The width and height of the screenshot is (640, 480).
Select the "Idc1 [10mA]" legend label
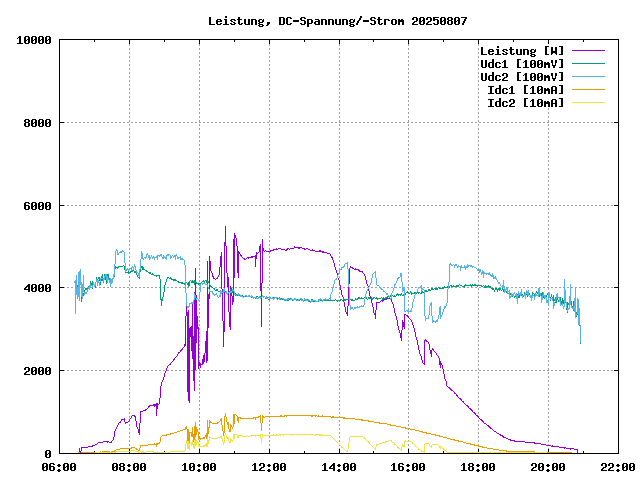tap(525, 90)
